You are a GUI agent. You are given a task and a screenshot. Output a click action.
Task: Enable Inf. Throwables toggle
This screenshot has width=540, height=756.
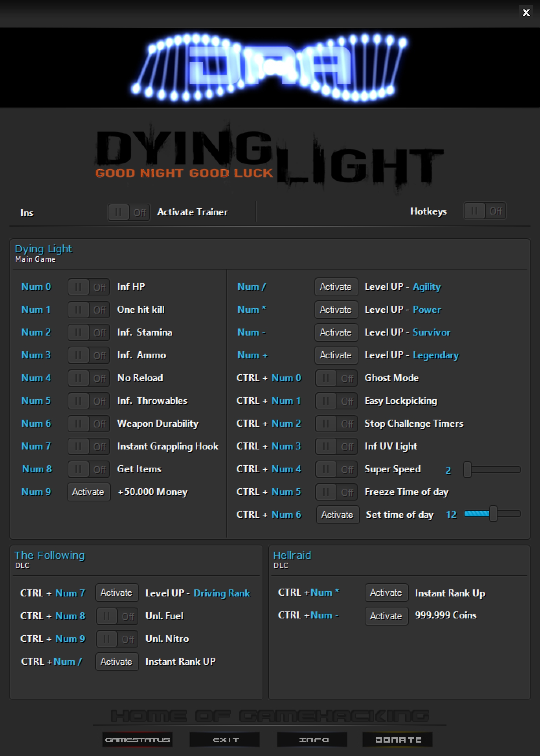(x=89, y=401)
